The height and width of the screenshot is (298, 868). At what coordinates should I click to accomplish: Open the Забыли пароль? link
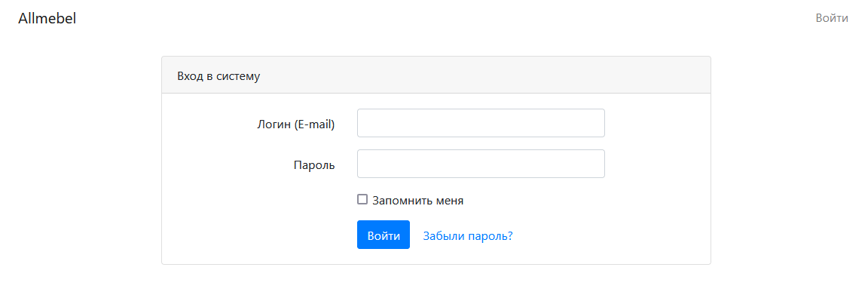click(x=468, y=235)
